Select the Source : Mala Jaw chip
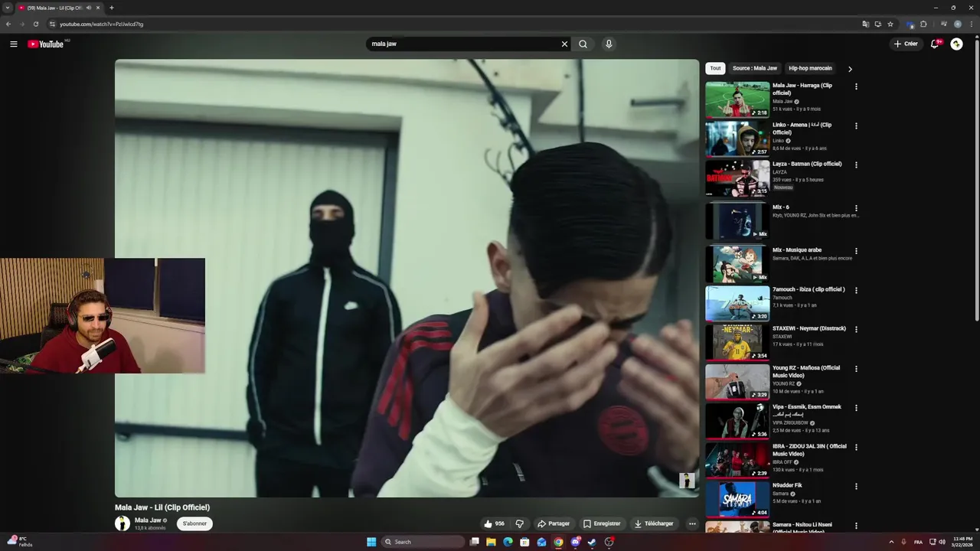 click(x=755, y=68)
